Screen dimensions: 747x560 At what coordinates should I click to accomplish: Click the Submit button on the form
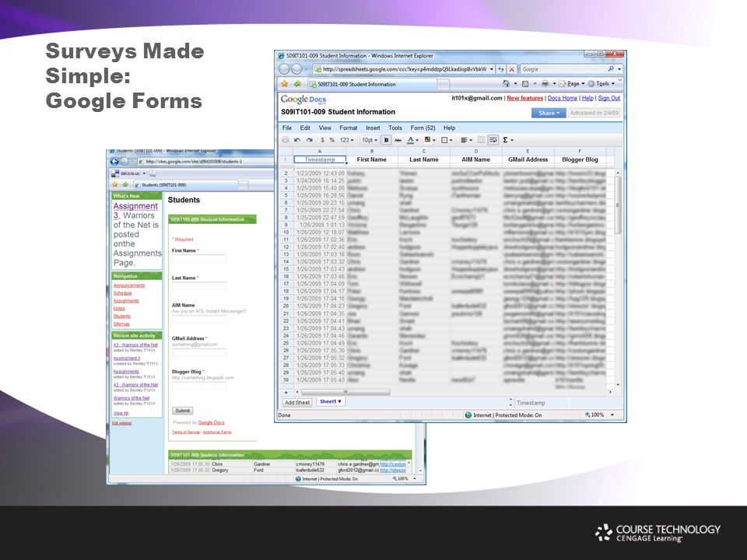(x=182, y=411)
